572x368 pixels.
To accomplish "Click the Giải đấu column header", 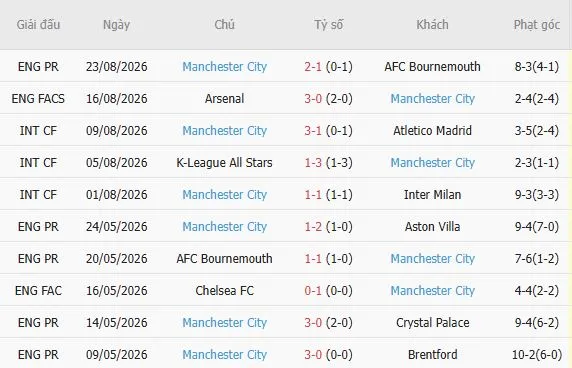I will (x=38, y=25).
